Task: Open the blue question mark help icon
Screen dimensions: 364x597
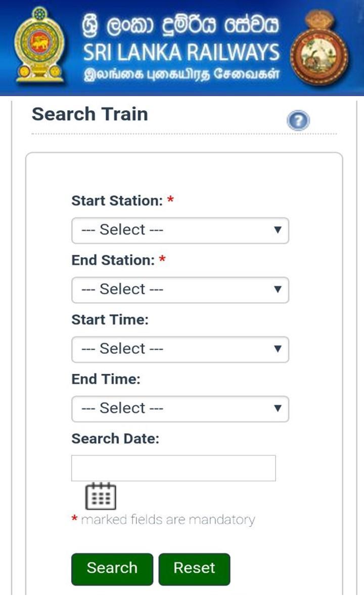Action: pos(298,121)
